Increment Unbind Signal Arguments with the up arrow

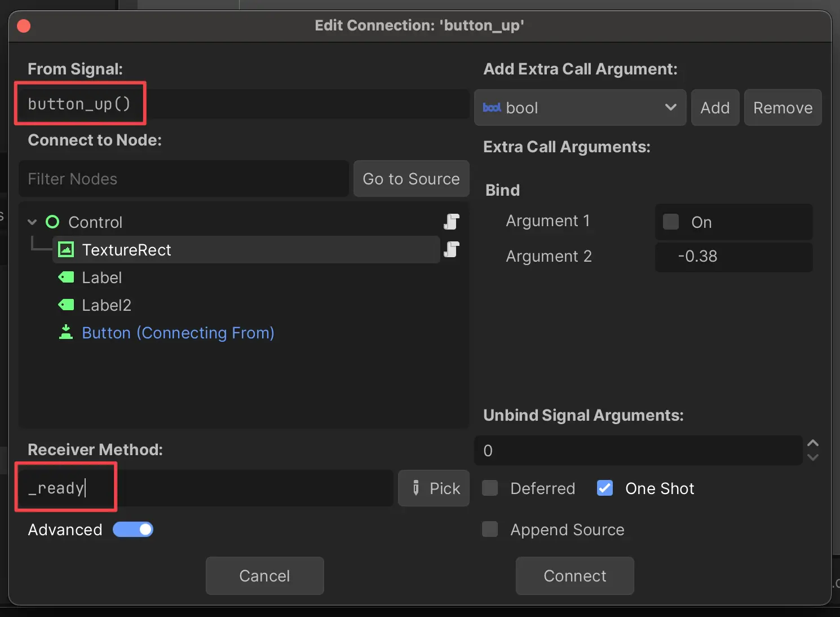(812, 443)
